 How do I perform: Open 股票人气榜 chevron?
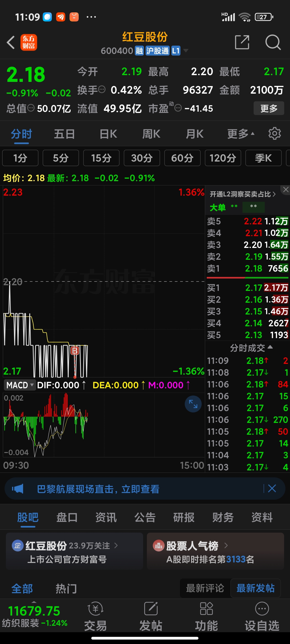click(226, 546)
